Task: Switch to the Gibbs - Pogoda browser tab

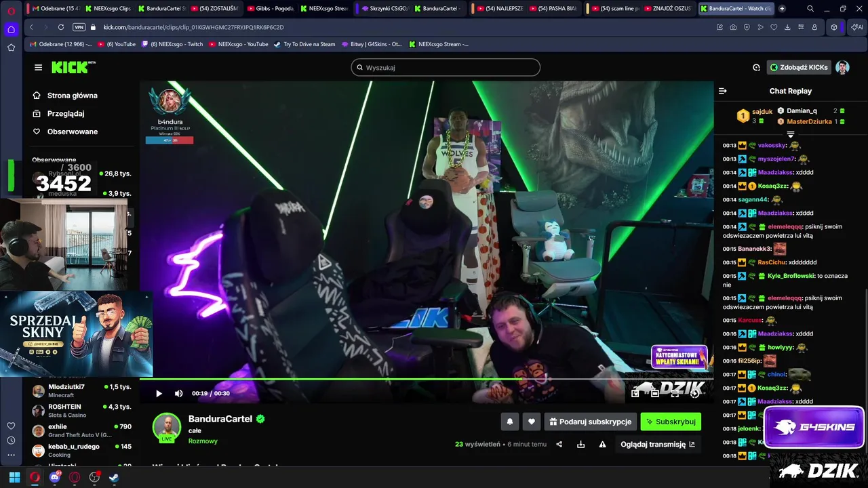Action: 271,9
